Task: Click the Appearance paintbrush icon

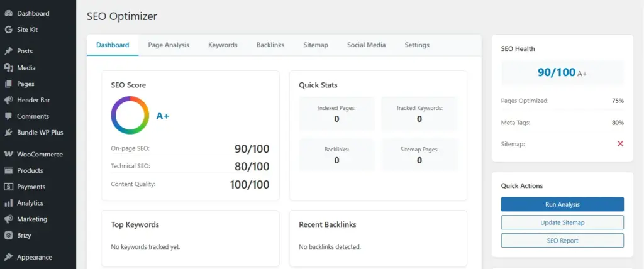Action: click(8, 257)
